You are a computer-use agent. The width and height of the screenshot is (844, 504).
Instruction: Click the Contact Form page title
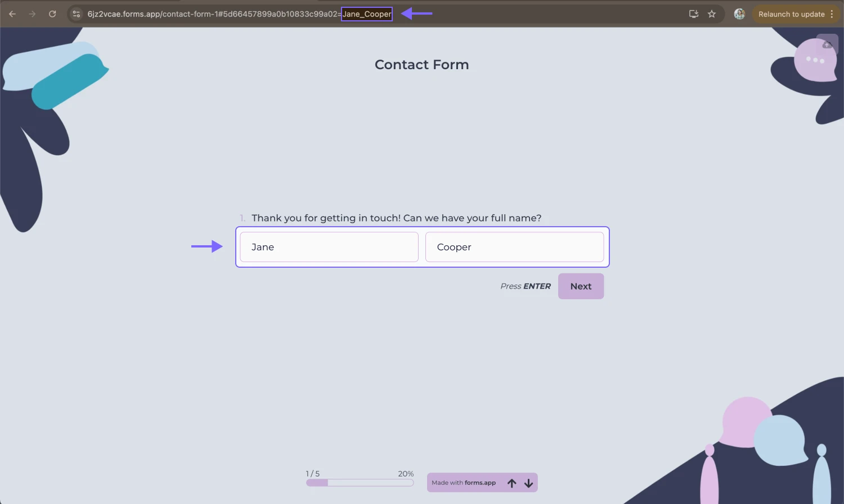pos(421,64)
